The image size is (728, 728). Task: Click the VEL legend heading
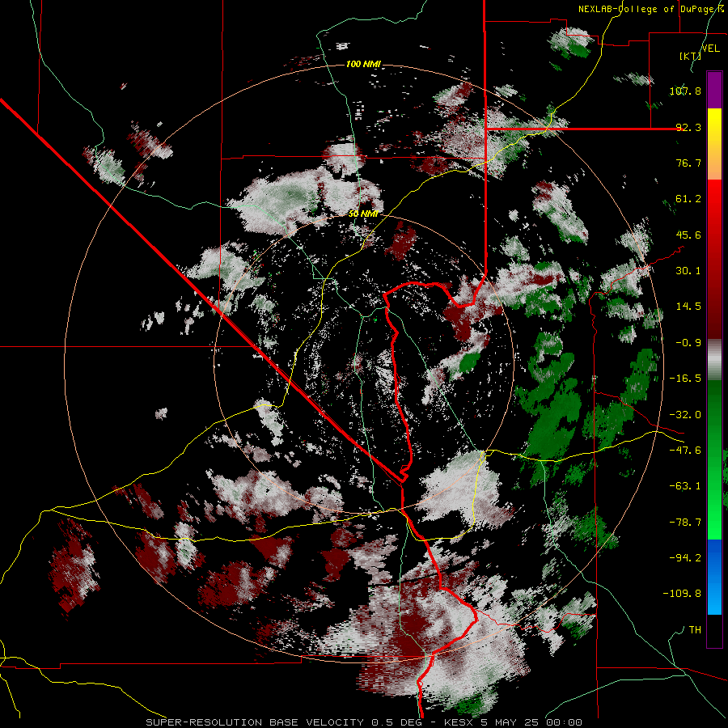(x=710, y=49)
